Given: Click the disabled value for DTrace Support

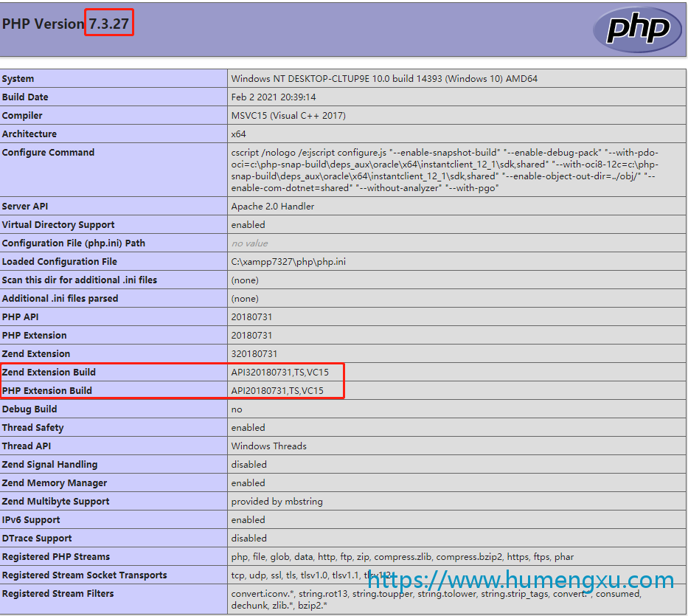Looking at the screenshot, I should click(x=249, y=538).
